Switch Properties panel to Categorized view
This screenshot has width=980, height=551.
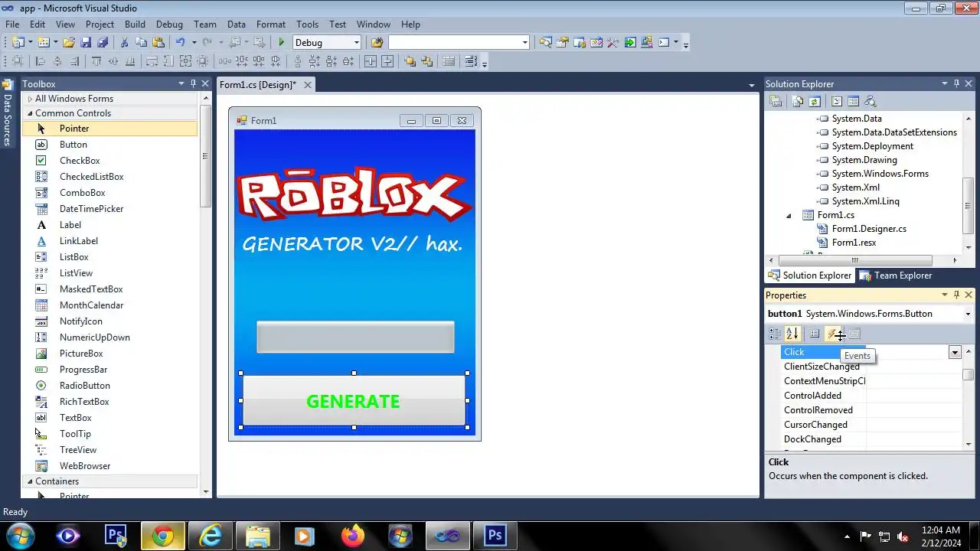[x=775, y=334]
